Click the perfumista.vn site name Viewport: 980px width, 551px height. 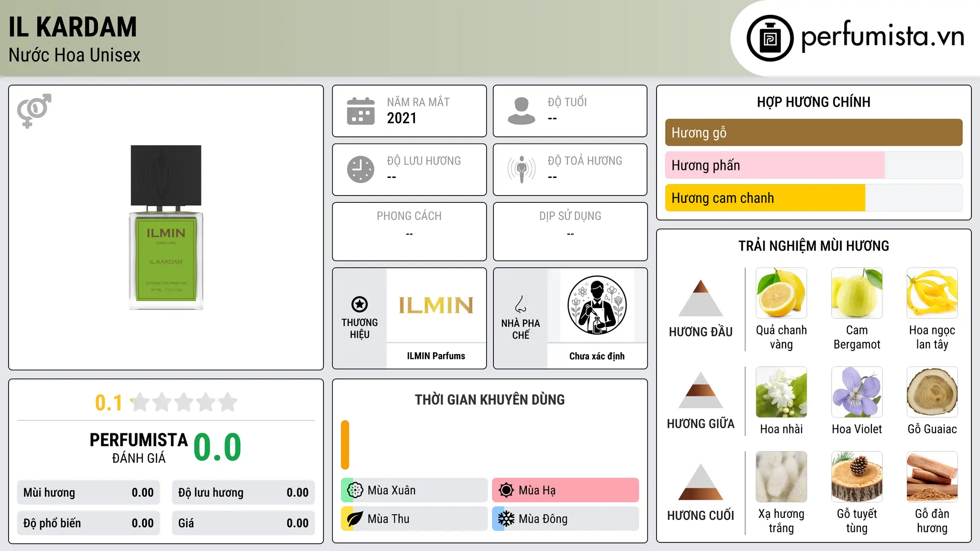(x=882, y=35)
